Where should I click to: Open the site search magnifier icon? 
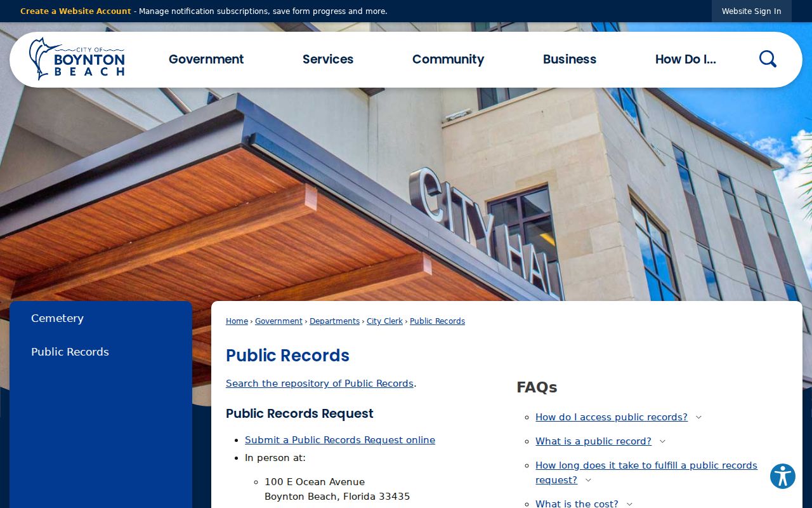tap(768, 59)
